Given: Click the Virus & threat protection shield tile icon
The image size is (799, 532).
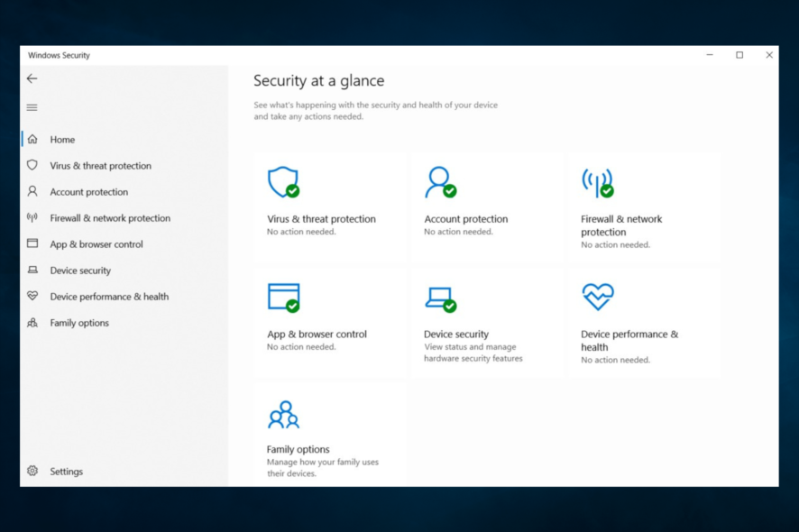Looking at the screenshot, I should [x=283, y=181].
